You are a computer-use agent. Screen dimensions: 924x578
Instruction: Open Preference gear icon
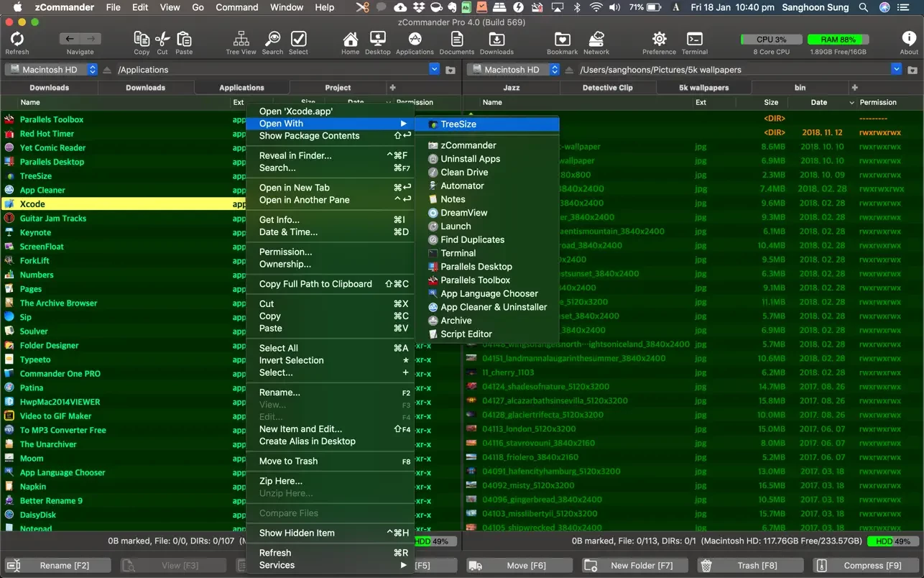coord(659,40)
